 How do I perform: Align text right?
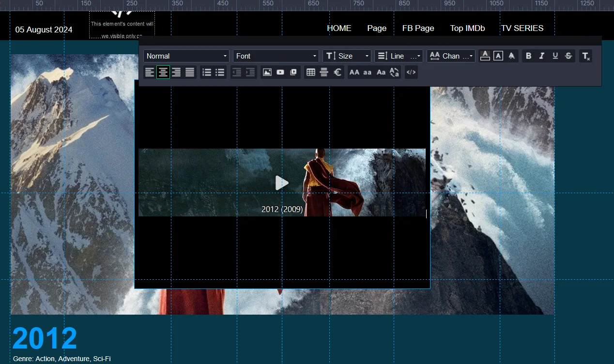pos(176,73)
